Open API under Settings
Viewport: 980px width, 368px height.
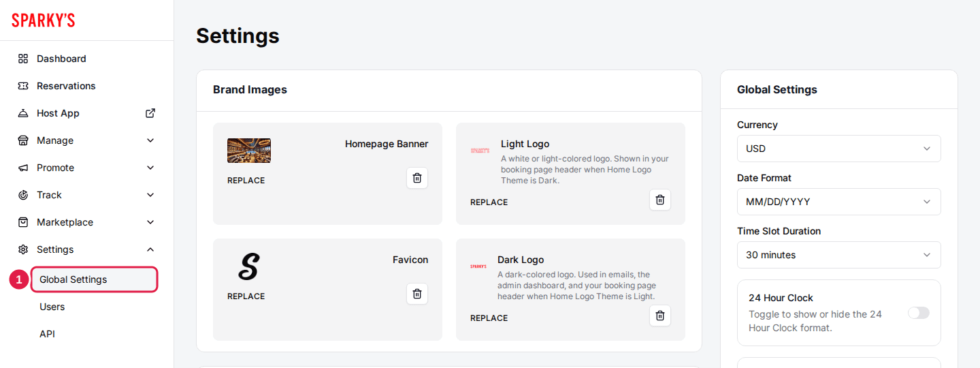[47, 334]
